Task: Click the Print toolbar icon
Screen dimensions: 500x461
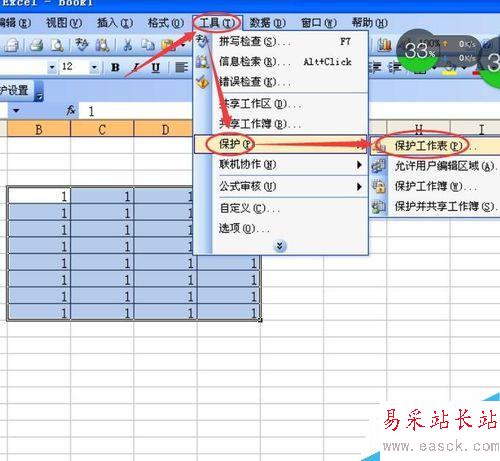Action: tap(37, 45)
